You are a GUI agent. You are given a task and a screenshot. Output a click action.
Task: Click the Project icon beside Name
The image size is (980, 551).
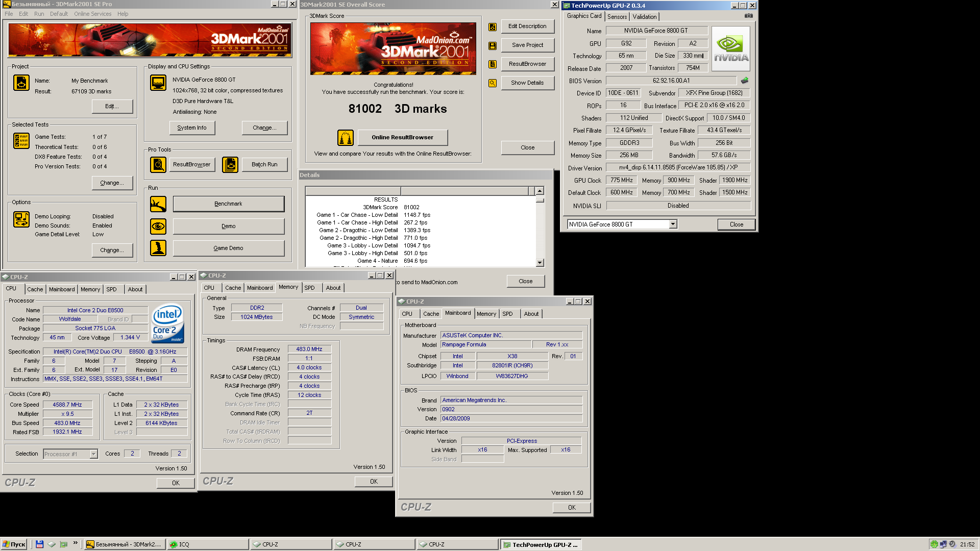pos(21,83)
